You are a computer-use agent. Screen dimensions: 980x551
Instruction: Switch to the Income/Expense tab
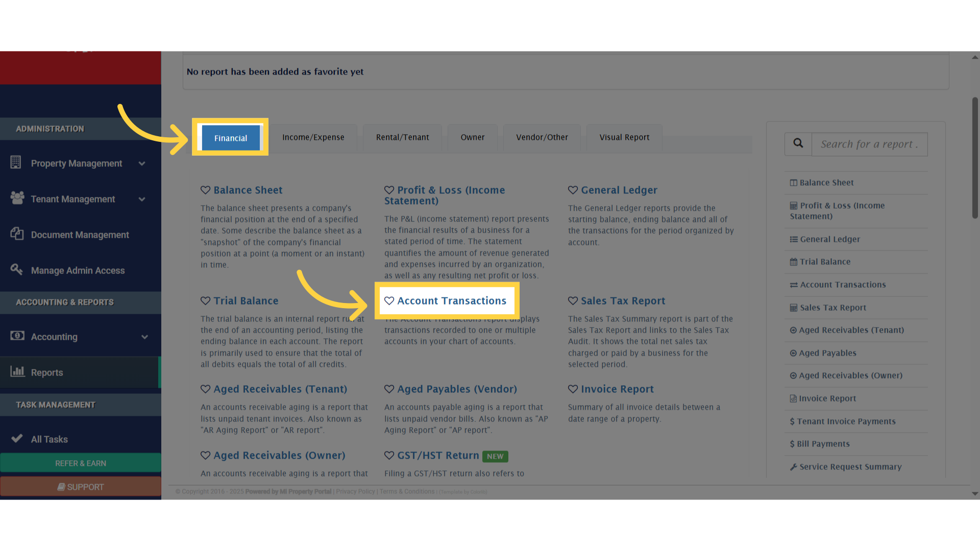312,137
